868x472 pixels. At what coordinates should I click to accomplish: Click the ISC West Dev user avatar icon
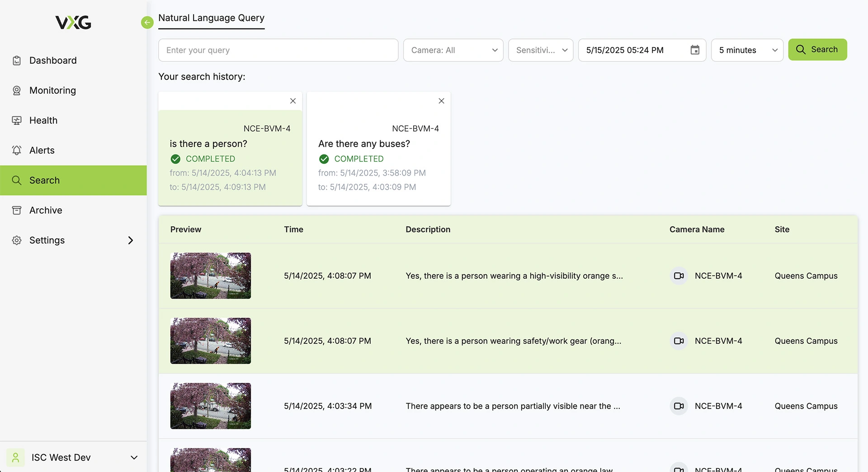point(16,458)
